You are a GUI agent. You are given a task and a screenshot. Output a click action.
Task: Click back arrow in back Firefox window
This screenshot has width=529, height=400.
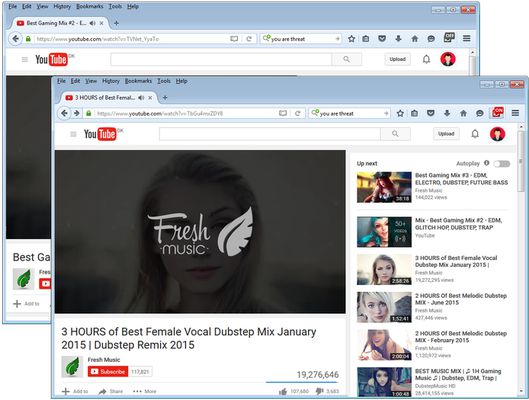(16, 38)
